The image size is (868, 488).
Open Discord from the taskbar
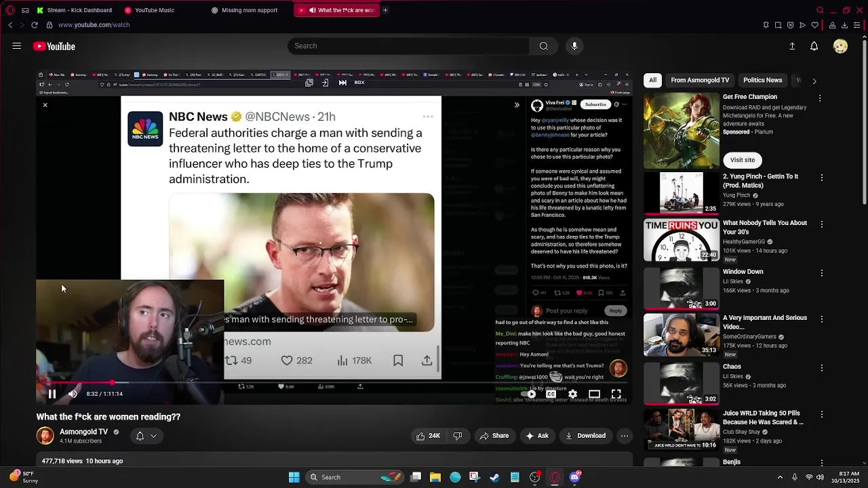[x=575, y=477]
